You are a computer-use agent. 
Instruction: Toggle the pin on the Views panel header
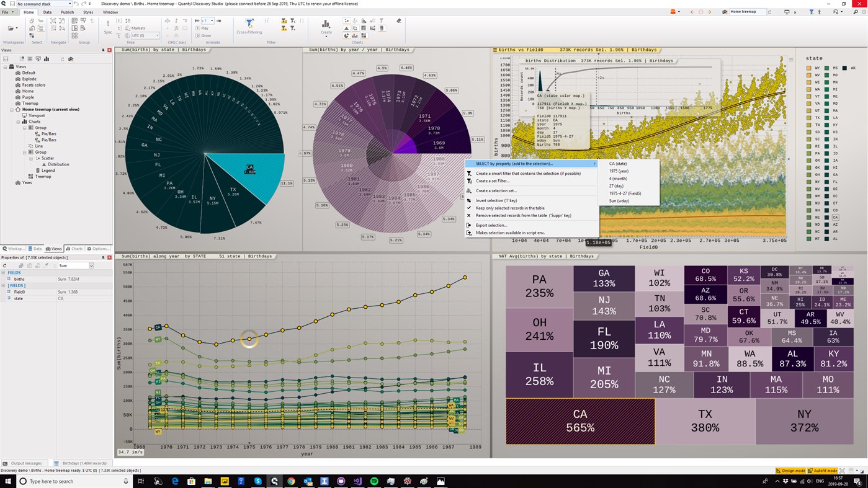click(103, 50)
